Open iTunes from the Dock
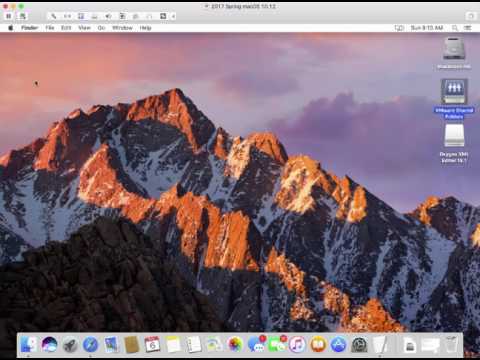This screenshot has height=360, width=480. 297,345
